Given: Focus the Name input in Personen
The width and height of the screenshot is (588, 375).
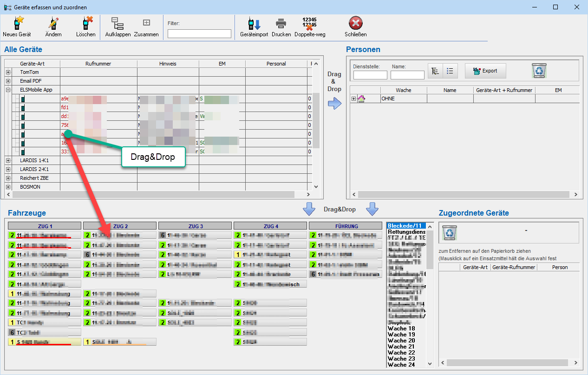Looking at the screenshot, I should [x=407, y=75].
